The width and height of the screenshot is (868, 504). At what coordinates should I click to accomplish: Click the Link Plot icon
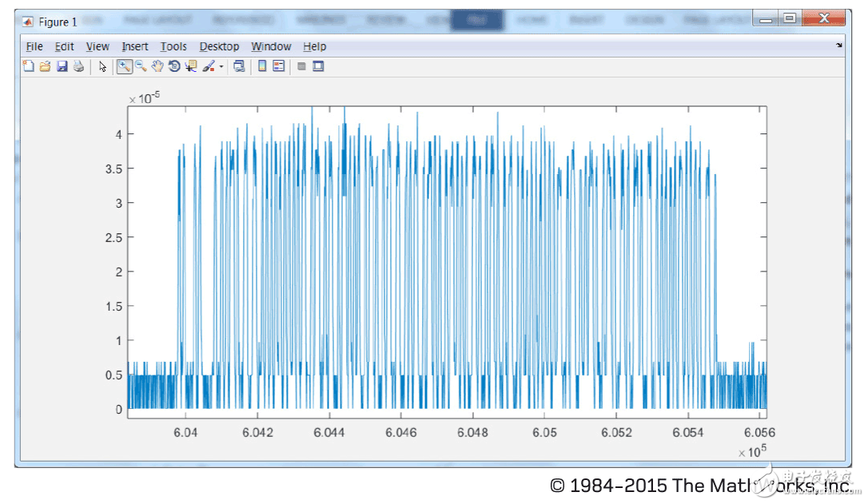[x=238, y=67]
